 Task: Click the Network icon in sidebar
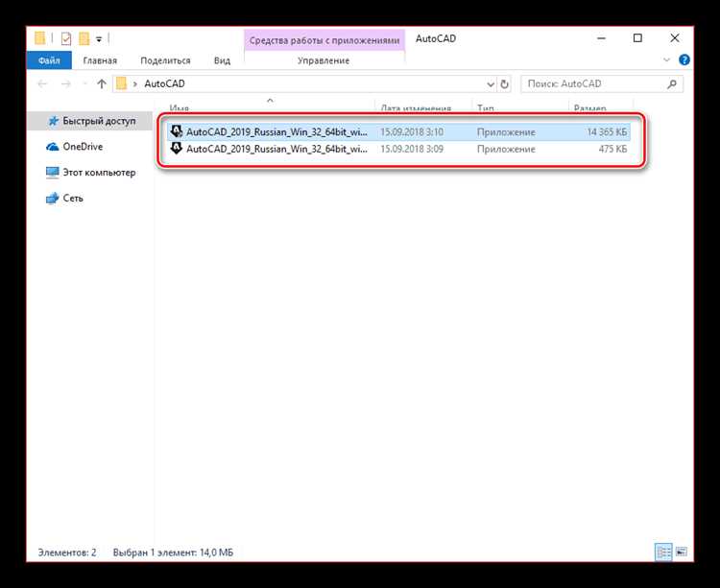tap(53, 199)
